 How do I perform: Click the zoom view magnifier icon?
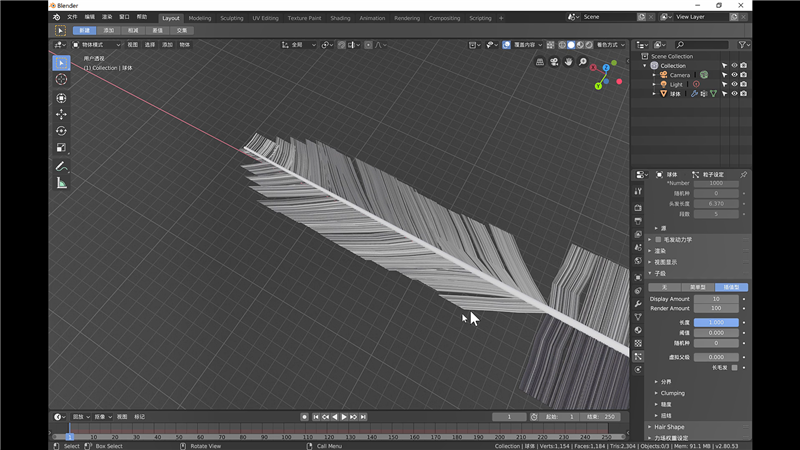[583, 62]
